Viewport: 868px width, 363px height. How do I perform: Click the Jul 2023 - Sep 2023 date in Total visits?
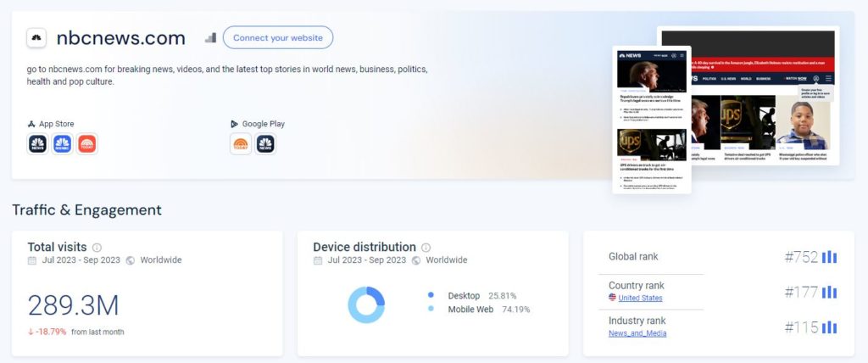pyautogui.click(x=81, y=260)
